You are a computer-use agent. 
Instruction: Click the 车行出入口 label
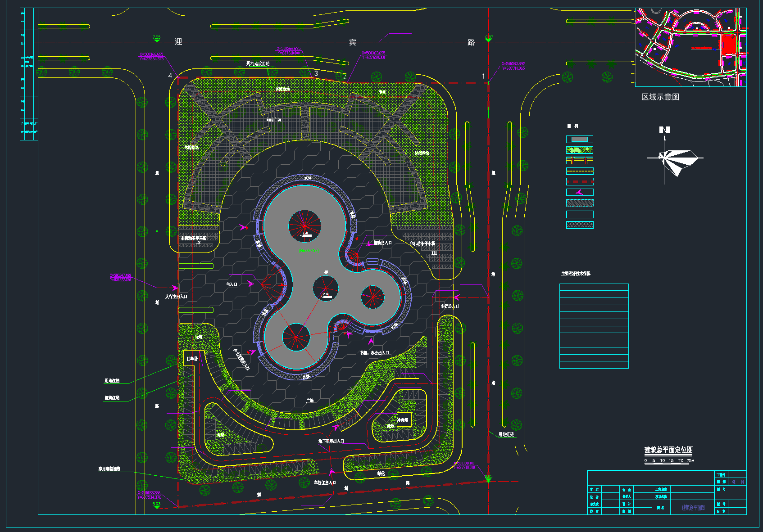tap(450, 306)
